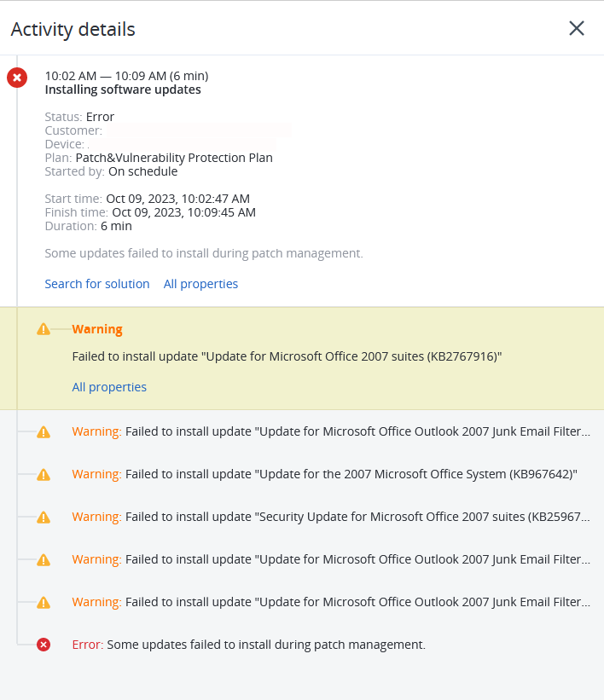Click the red error icon at the bottom of the list

tap(44, 645)
